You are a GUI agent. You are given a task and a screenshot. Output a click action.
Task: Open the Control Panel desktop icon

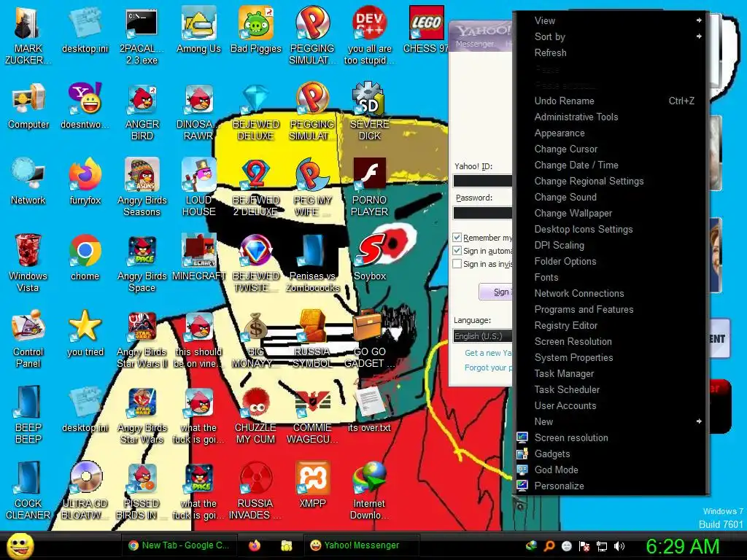[28, 339]
